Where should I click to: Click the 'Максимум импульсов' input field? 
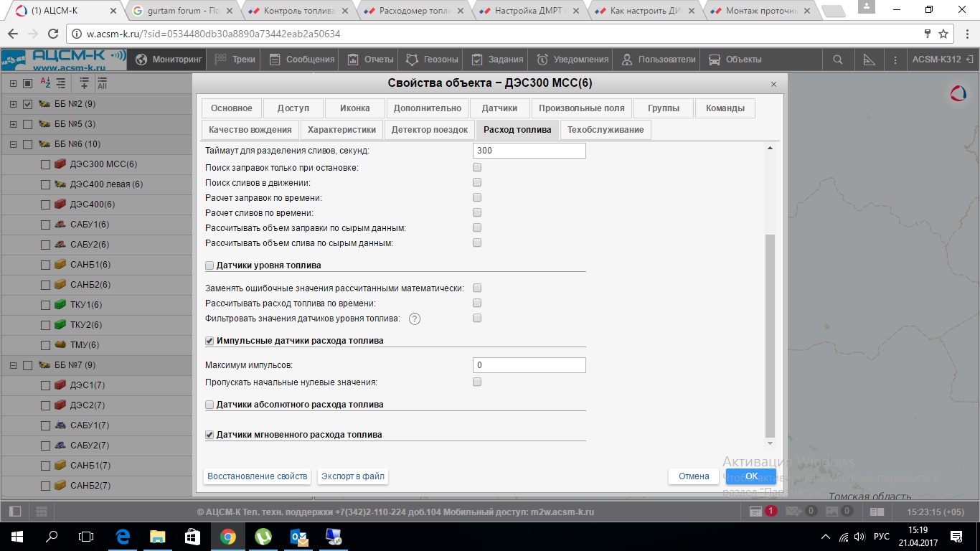[x=529, y=365]
